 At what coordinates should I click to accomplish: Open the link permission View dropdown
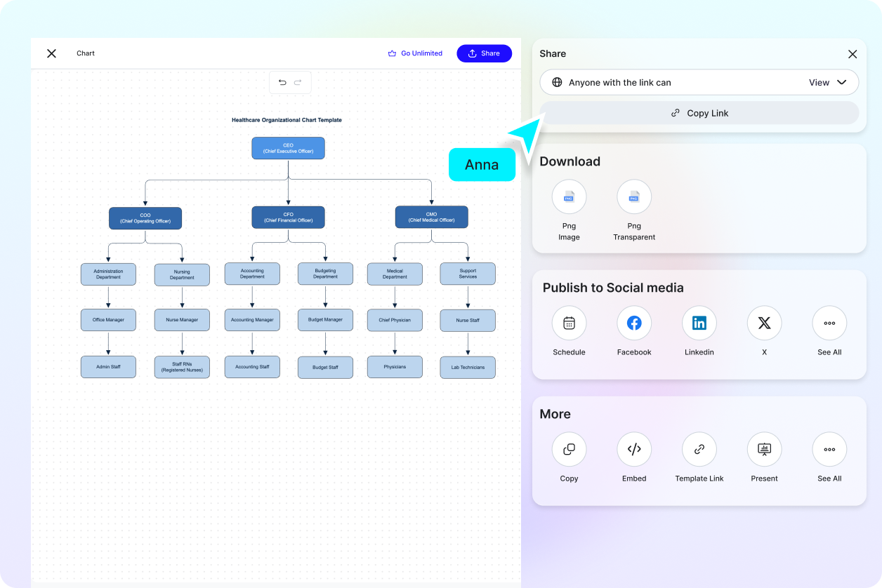click(x=829, y=82)
